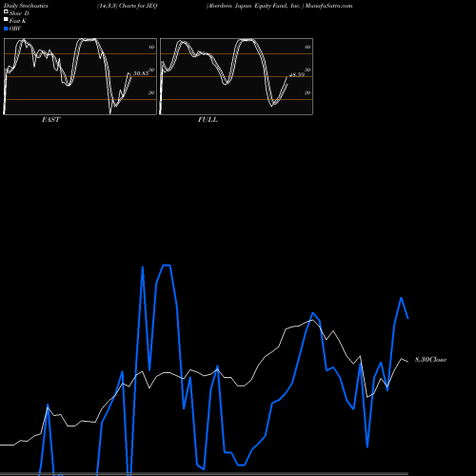
Task: Click the 20 level label in FAST chart
Action: point(151,92)
